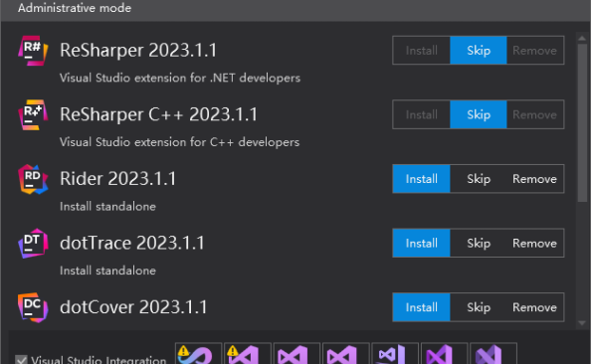Select the purple Visual Studio icon with warning badge
The width and height of the screenshot is (591, 364).
tap(248, 354)
